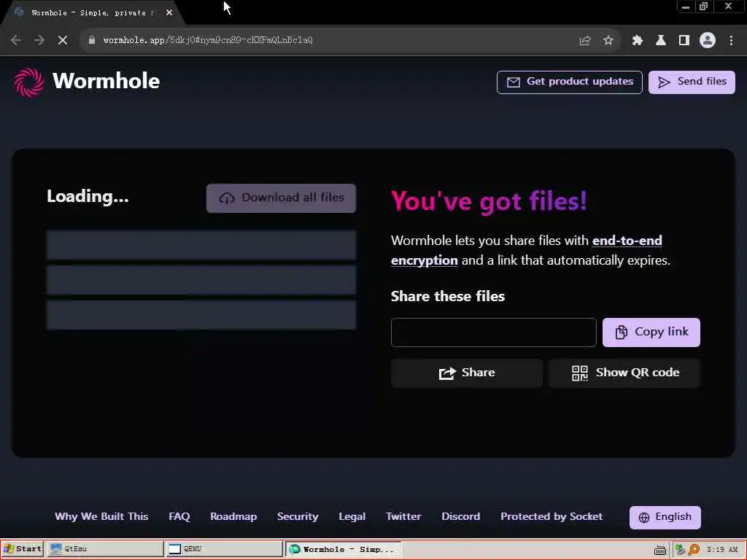Open the Start menu

pos(23,549)
